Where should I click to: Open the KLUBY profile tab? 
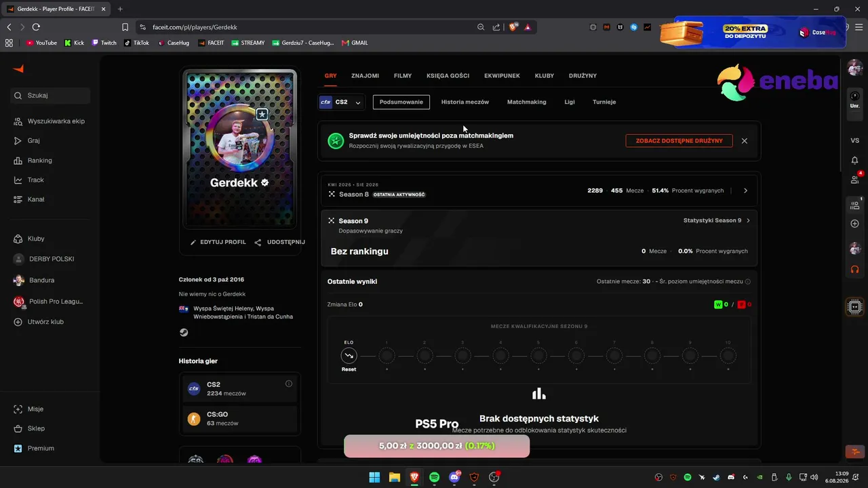[545, 76]
